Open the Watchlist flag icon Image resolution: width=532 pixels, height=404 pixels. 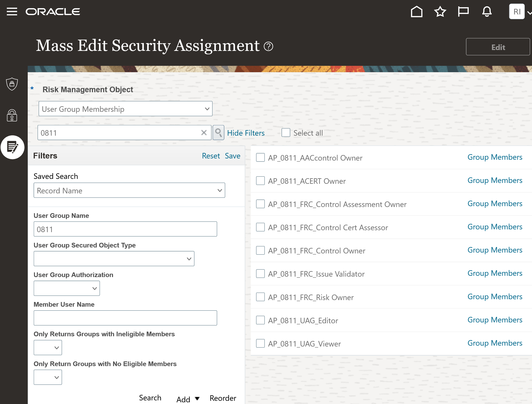463,12
